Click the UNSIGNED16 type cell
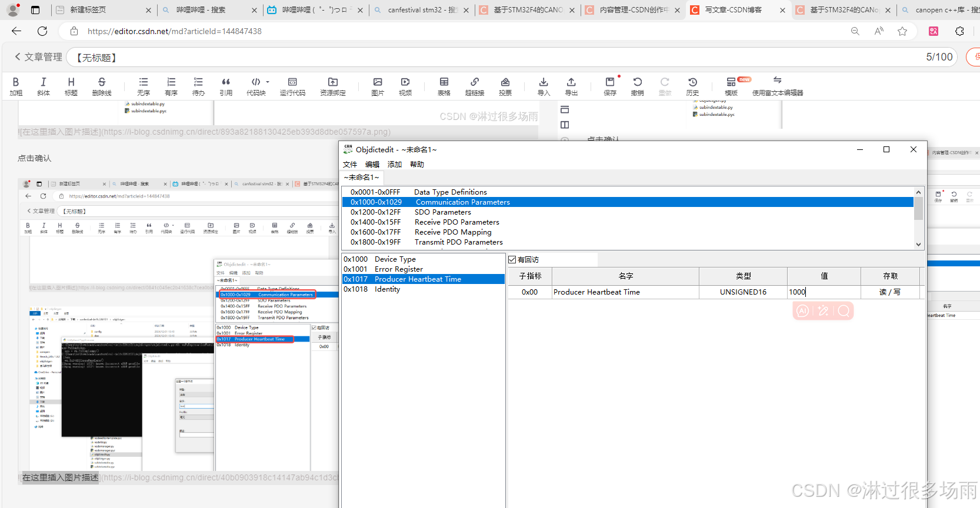Screen dimensions: 980x508 tap(743, 292)
